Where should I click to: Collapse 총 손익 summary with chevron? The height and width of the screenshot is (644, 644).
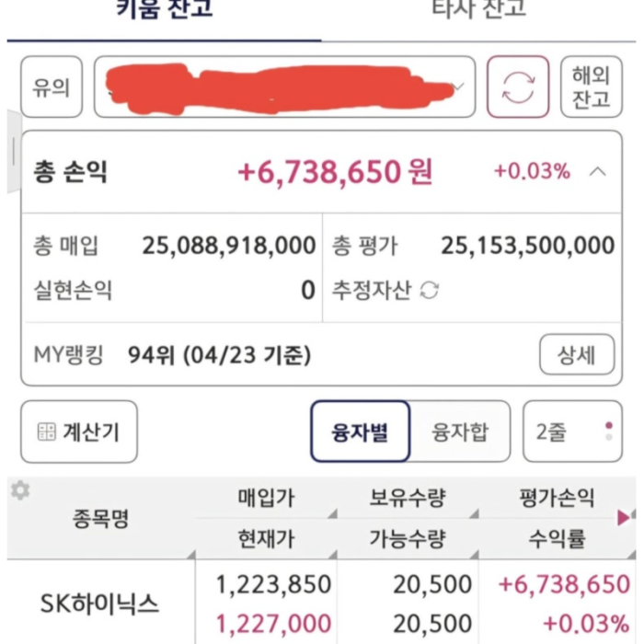click(x=598, y=171)
